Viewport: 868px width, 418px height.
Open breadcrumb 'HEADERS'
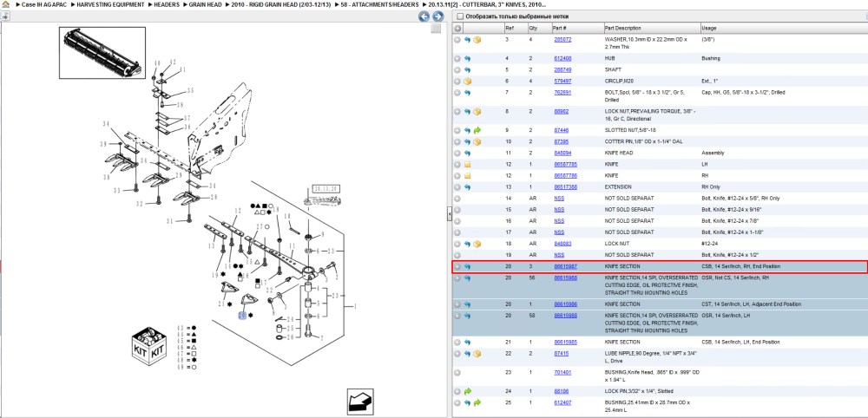coord(168,4)
